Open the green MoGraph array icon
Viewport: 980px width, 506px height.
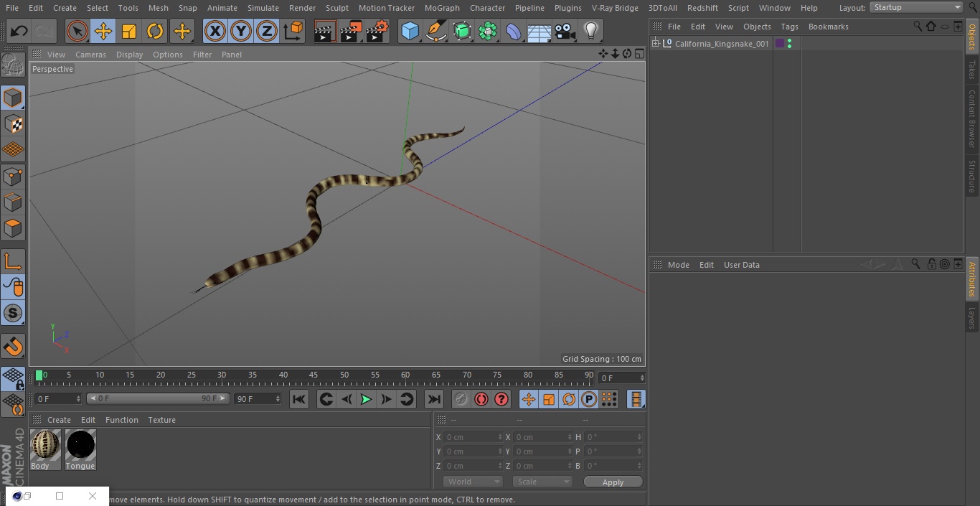(488, 31)
